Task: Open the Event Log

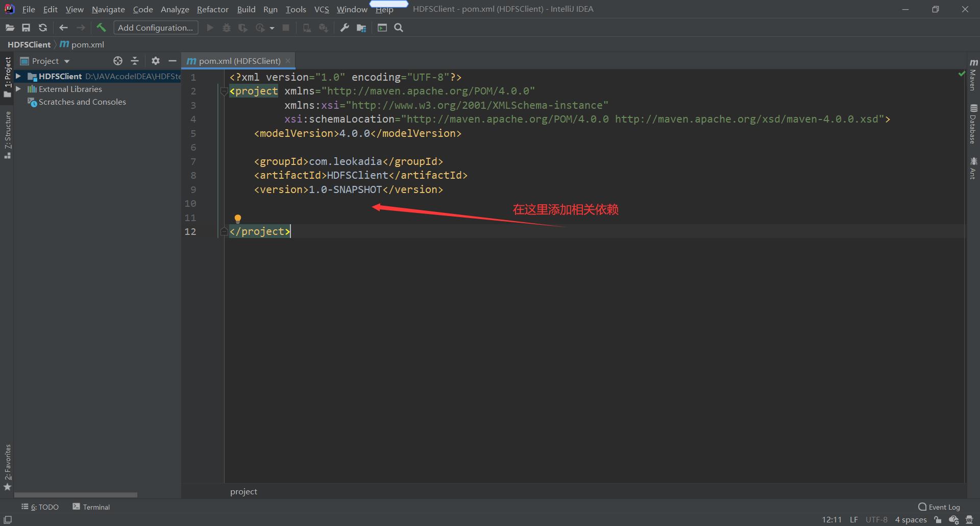Action: pos(939,507)
